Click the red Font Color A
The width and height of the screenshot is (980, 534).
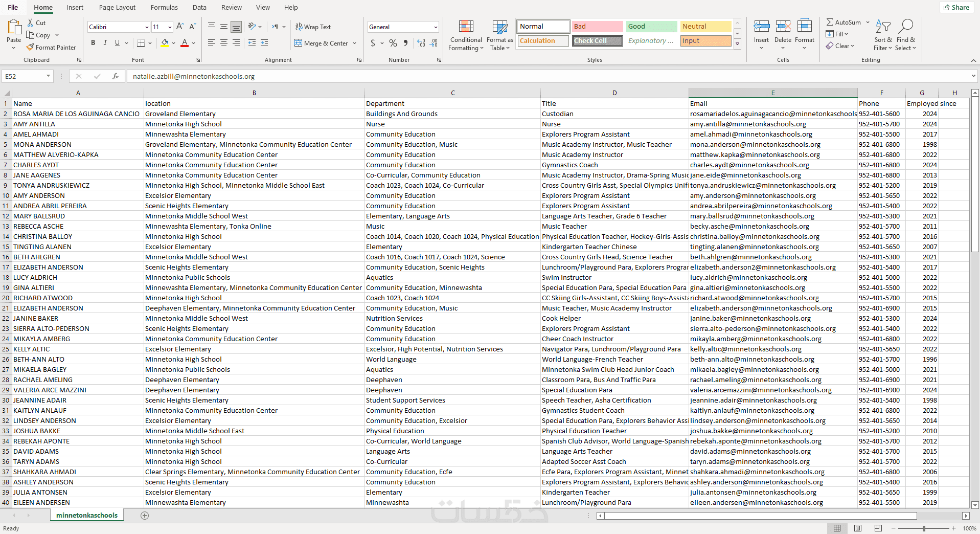[185, 43]
